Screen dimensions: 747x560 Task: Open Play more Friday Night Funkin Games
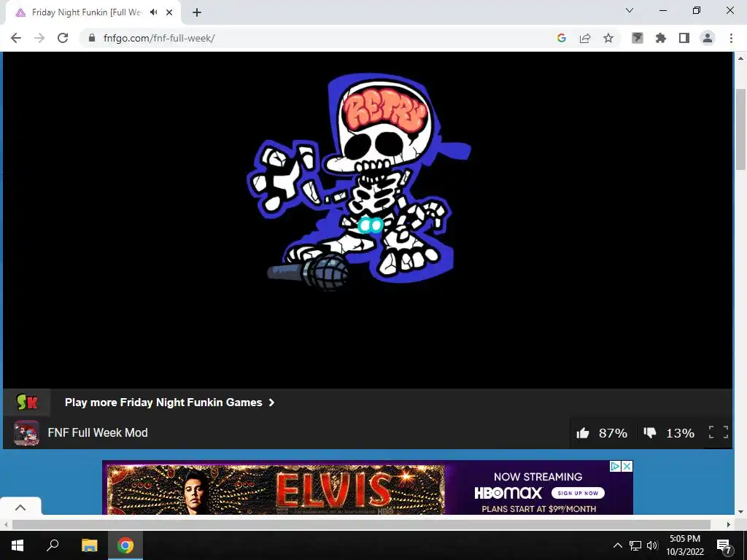click(169, 402)
